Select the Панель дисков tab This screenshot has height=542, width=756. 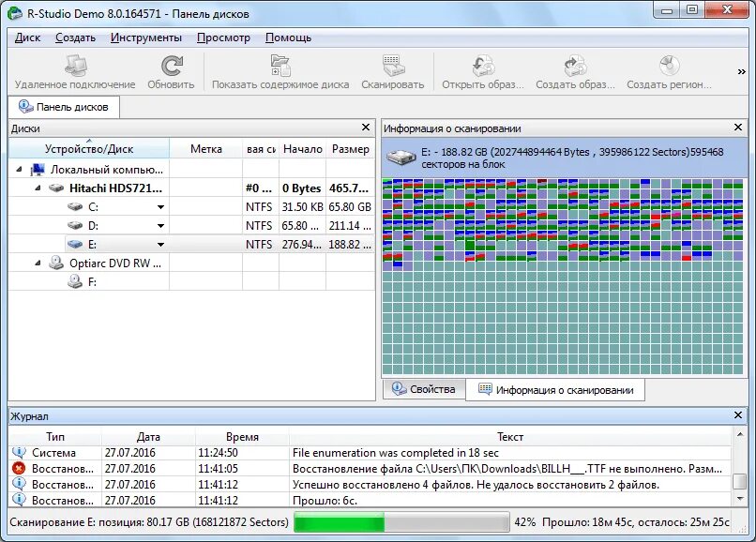(64, 107)
